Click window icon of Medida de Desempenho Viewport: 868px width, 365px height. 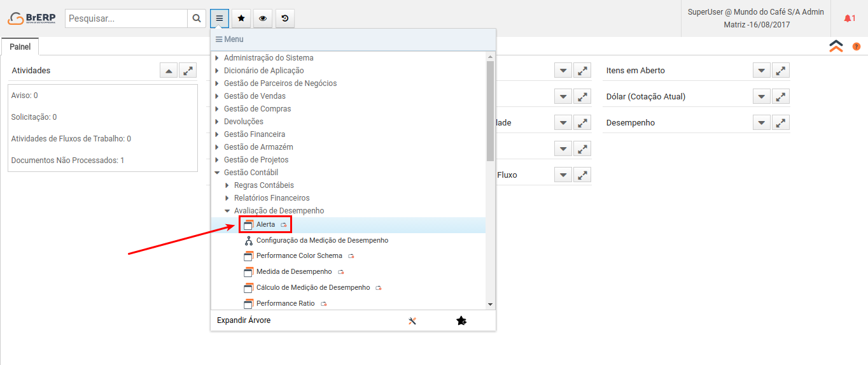point(249,272)
